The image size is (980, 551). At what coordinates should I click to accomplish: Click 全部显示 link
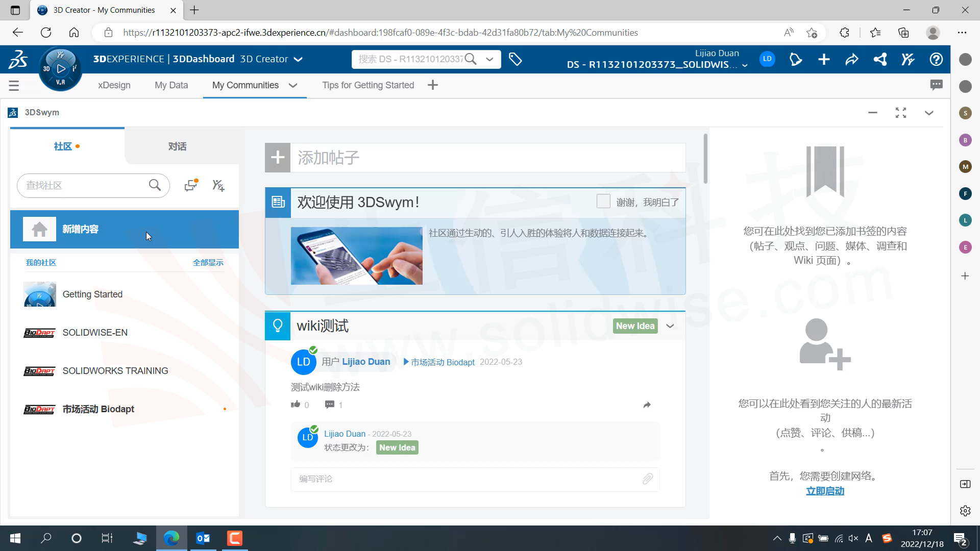pyautogui.click(x=208, y=263)
